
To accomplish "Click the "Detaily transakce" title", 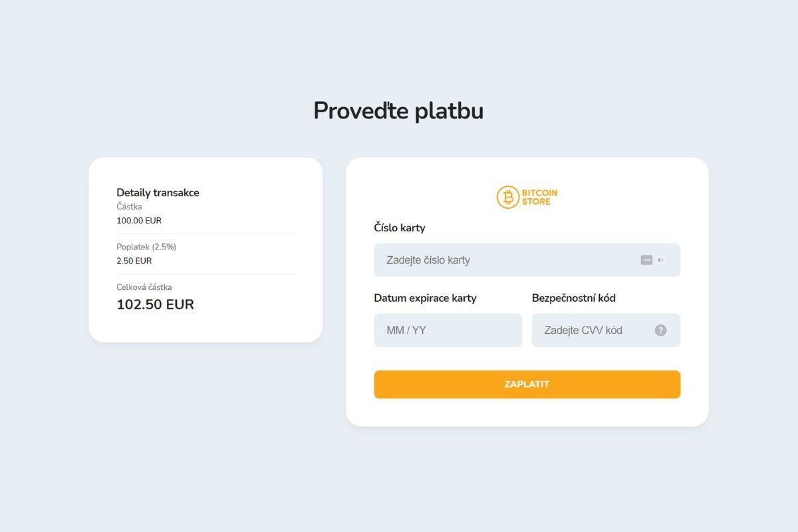I will [x=158, y=193].
